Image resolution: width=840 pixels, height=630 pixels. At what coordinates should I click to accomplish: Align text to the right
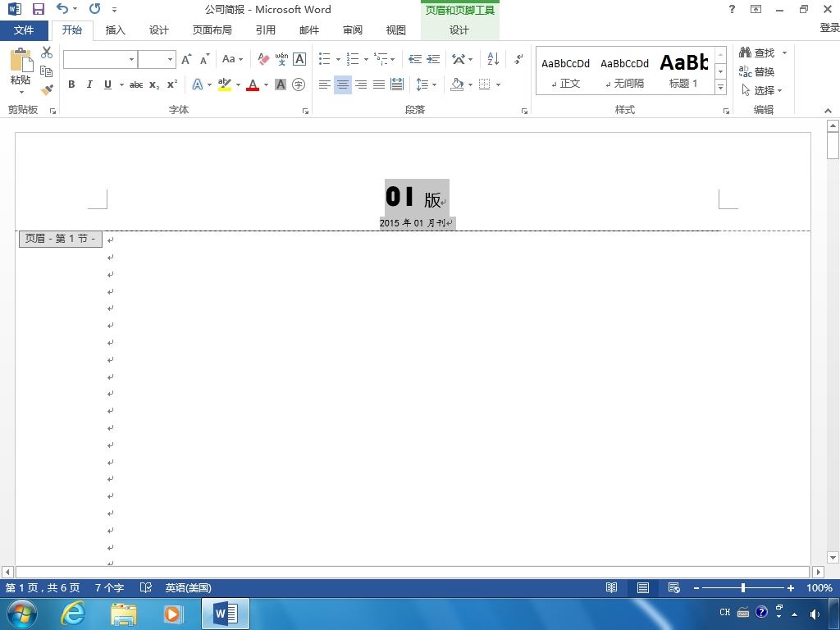click(361, 84)
